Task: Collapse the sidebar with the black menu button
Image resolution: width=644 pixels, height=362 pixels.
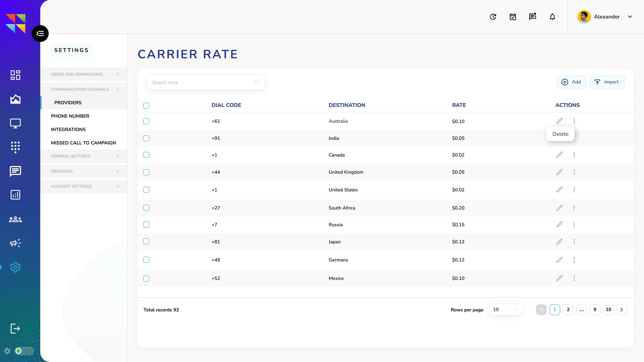Action: pyautogui.click(x=40, y=34)
